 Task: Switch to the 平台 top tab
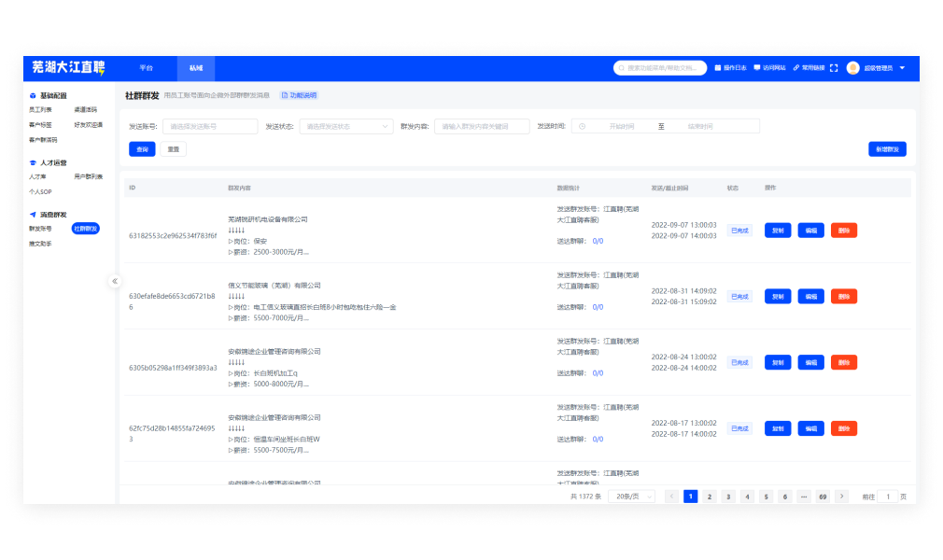146,68
